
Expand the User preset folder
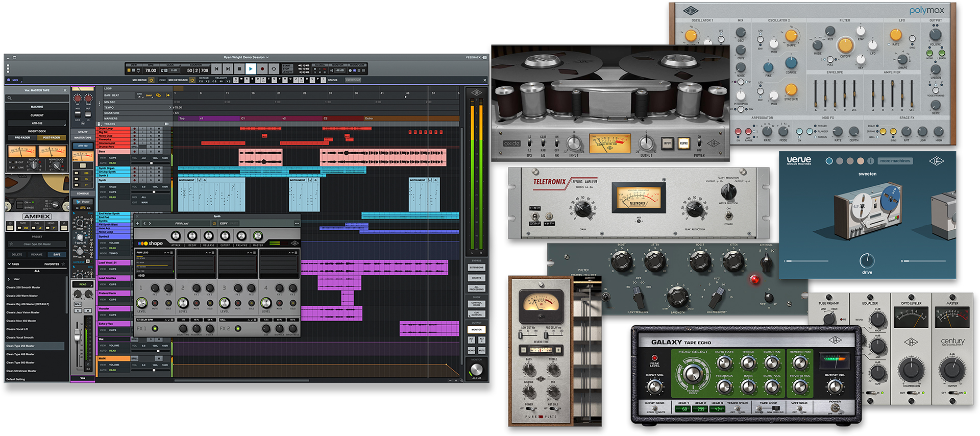(9, 279)
